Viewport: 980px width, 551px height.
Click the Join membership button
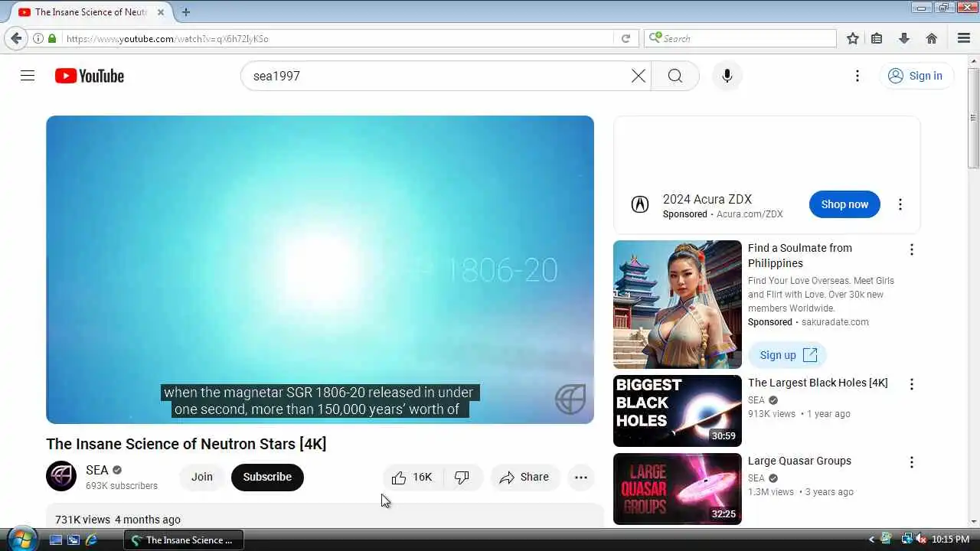pos(202,477)
